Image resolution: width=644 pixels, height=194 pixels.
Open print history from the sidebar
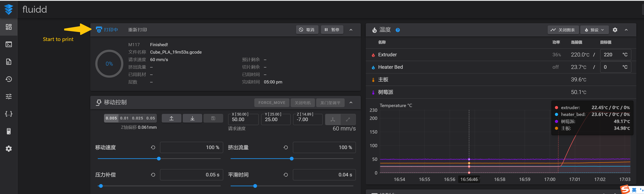[9, 79]
